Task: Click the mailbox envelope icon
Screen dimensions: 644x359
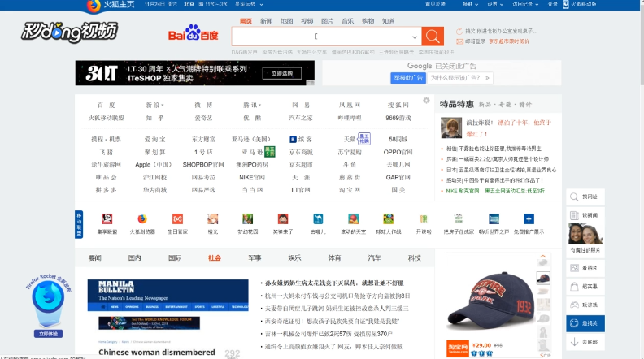Action: tap(459, 41)
